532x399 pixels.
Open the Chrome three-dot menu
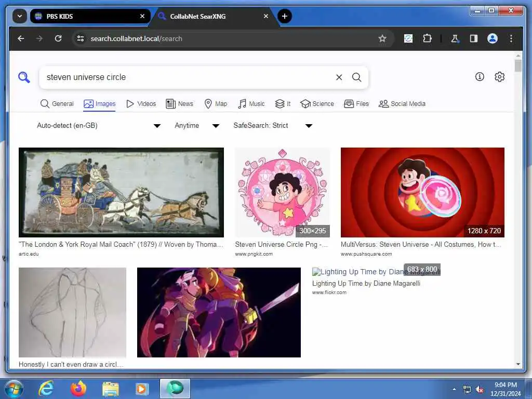[x=511, y=38]
